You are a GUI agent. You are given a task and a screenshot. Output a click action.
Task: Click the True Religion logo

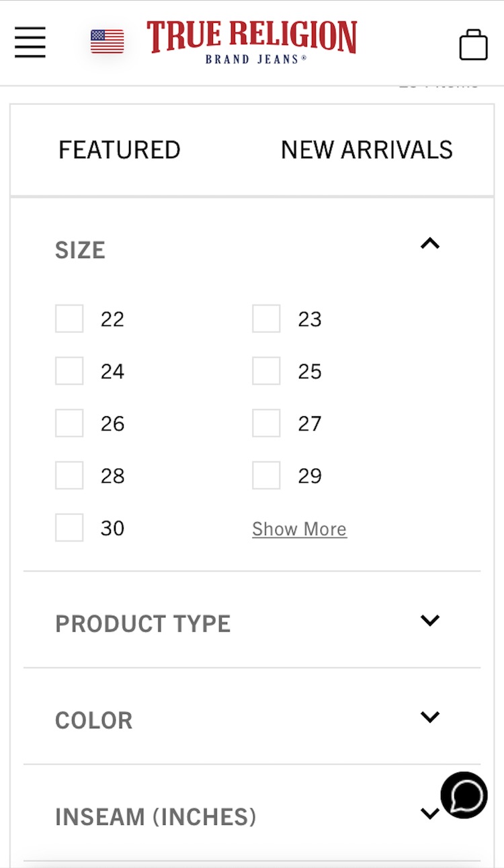(251, 42)
